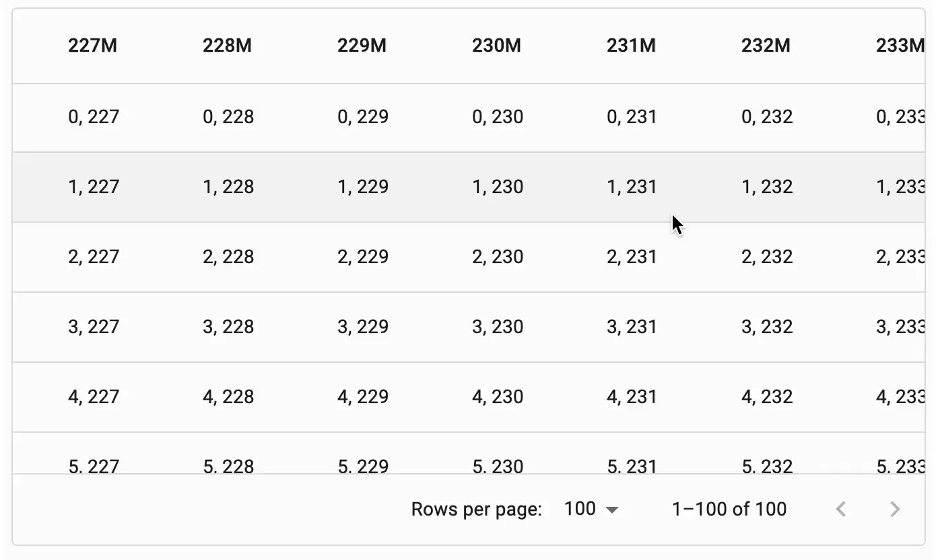Click the 229M column header
936x560 pixels.
pyautogui.click(x=362, y=46)
